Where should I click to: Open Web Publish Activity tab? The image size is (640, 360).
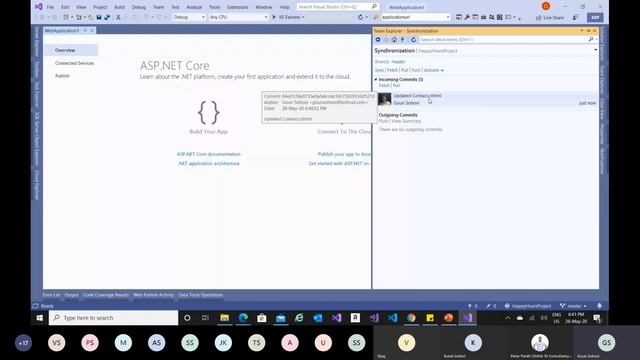click(153, 295)
